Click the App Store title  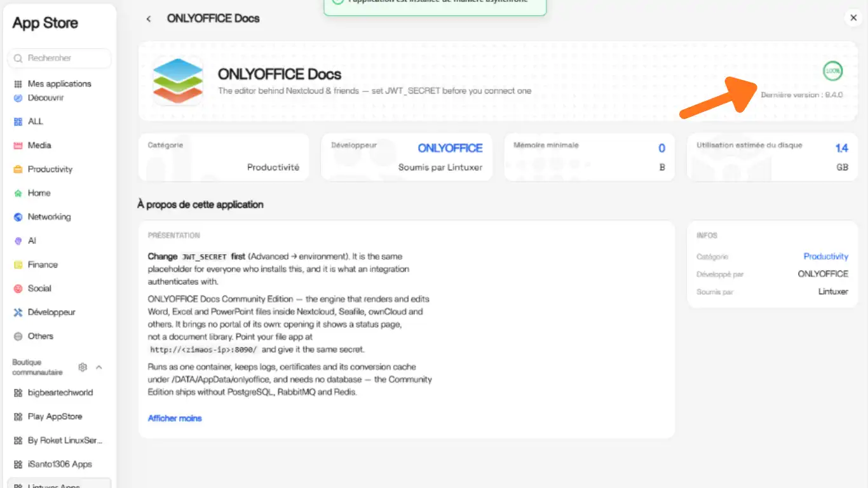[45, 23]
